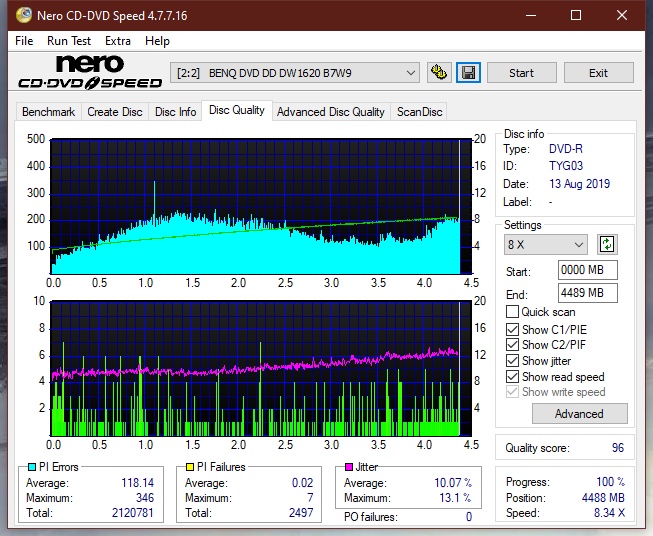653x536 pixels.
Task: Click the cyan PI Errors legend swatch
Action: [x=31, y=467]
